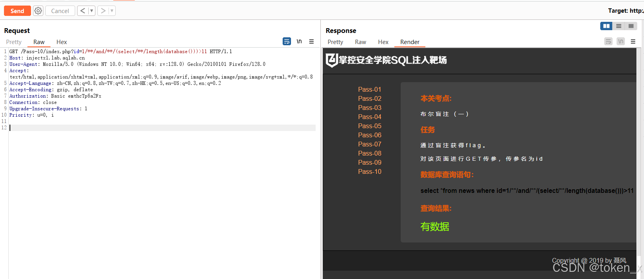Click the Priority header line
Viewport: 644px width, 279px height.
tap(31, 115)
